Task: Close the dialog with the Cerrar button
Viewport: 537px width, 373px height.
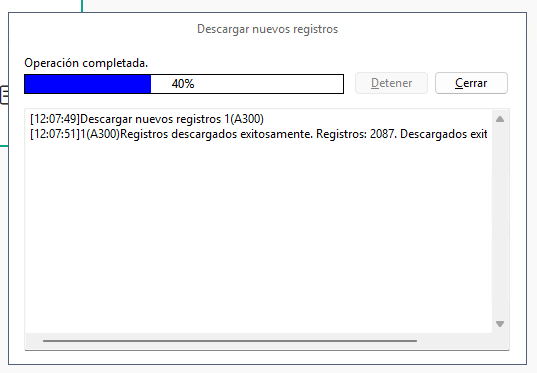Action: [x=471, y=83]
